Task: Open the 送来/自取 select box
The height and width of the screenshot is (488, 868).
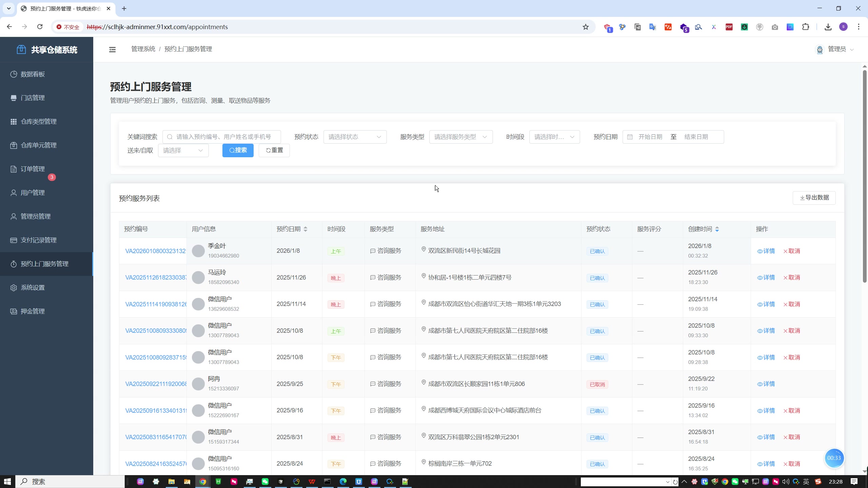Action: point(183,150)
